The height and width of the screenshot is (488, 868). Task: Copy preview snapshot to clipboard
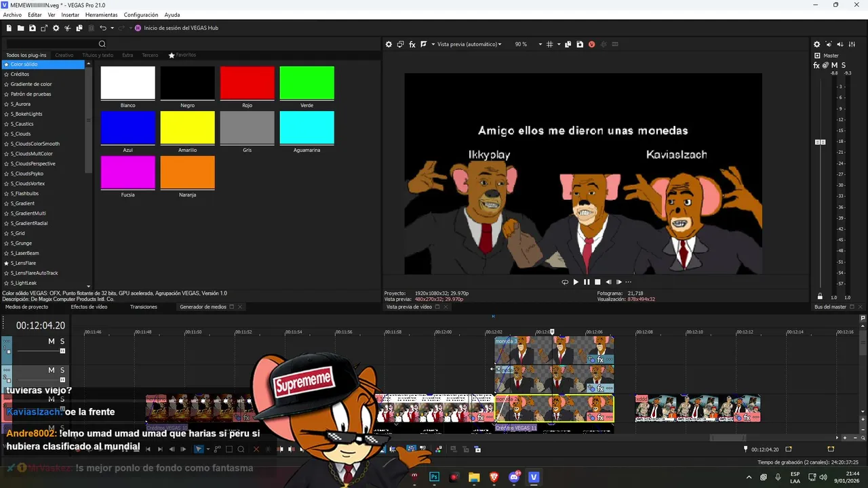[x=568, y=44]
